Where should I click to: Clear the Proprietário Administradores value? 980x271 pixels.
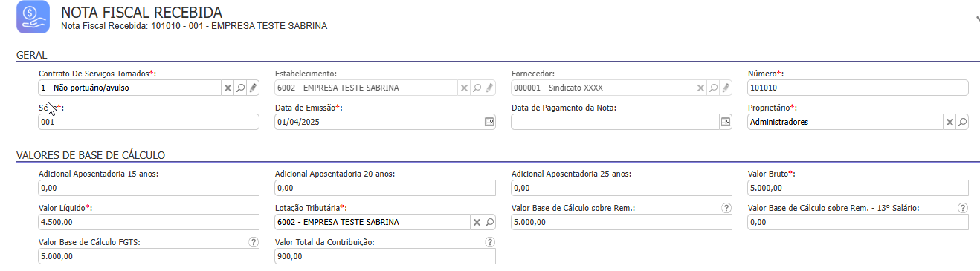(950, 122)
